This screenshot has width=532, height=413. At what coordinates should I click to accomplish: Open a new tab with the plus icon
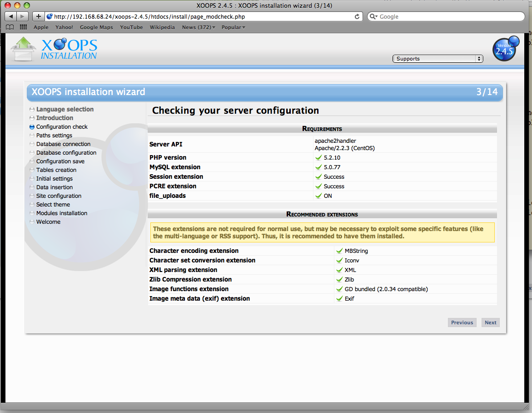click(x=38, y=16)
